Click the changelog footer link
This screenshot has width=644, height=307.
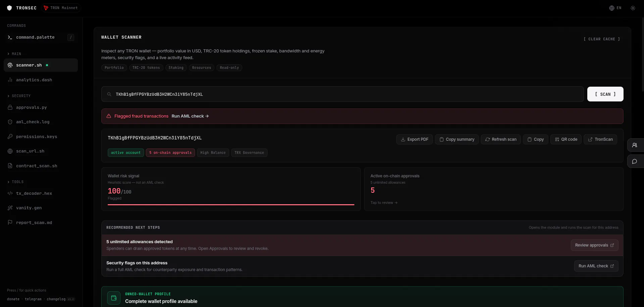56,299
